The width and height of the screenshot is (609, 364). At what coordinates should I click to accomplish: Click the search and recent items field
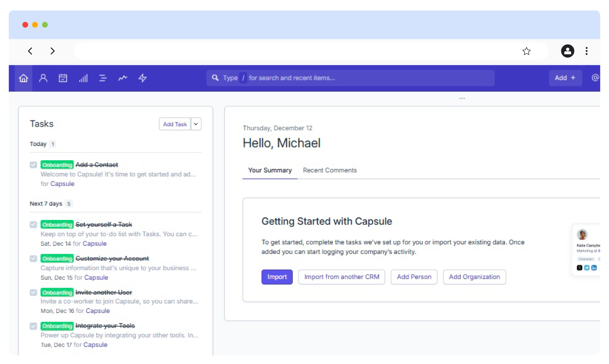click(350, 78)
